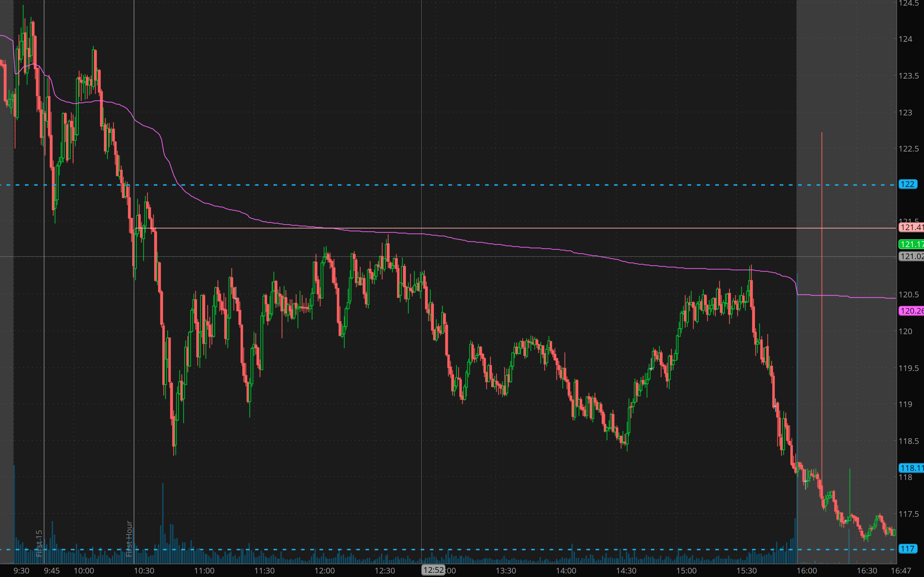Viewport: 924px width, 577px height.
Task: Click the 14:30 time axis label
Action: (x=626, y=571)
